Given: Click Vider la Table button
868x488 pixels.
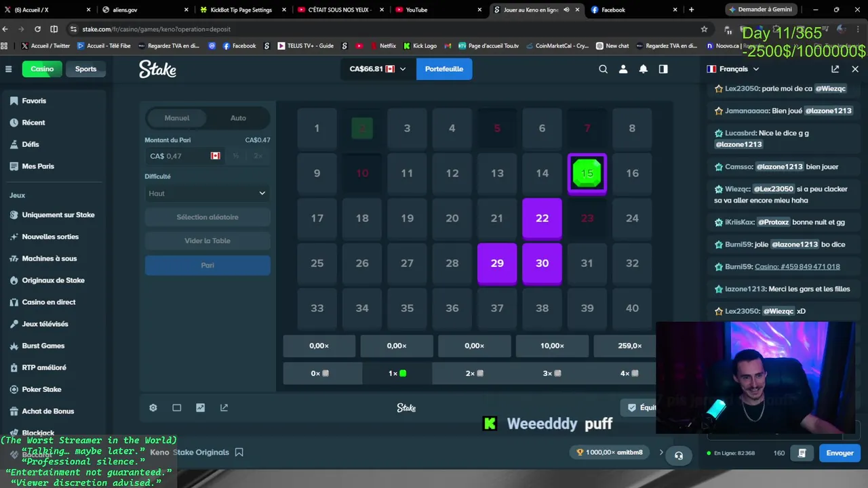Looking at the screenshot, I should click(208, 241).
